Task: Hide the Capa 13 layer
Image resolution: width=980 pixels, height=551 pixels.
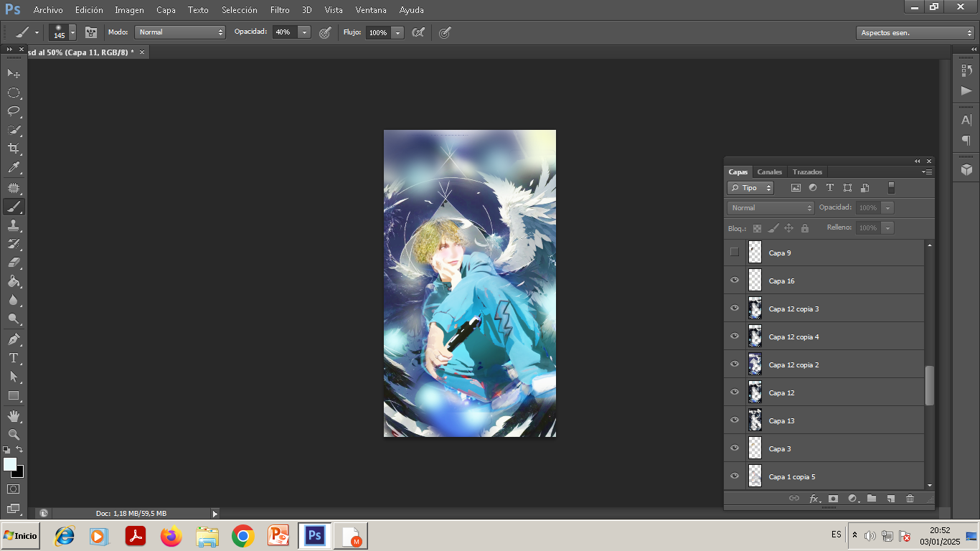Action: (x=734, y=420)
